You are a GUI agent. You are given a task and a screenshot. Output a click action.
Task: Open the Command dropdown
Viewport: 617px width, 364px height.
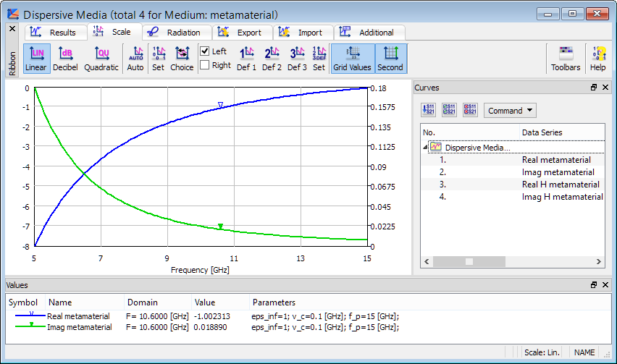[511, 111]
